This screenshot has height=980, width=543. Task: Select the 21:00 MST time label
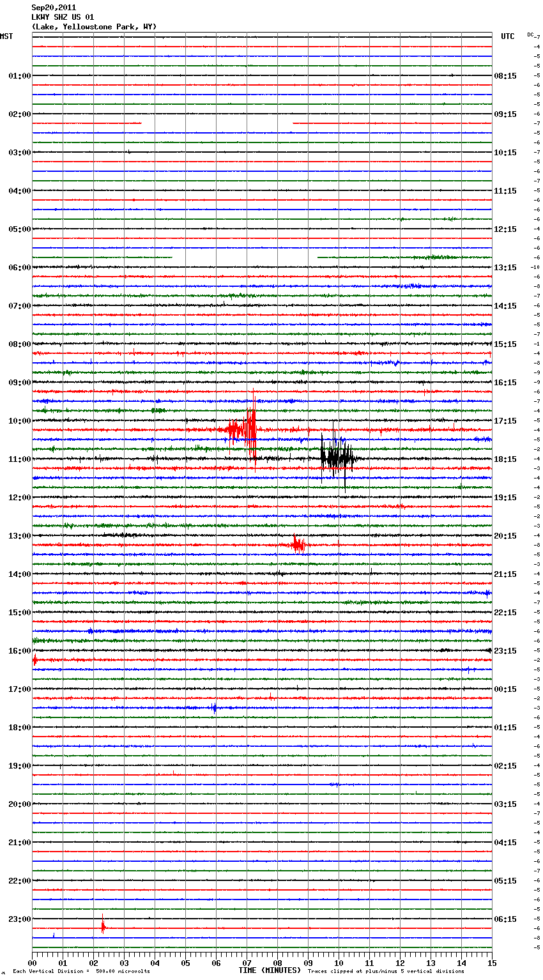coord(20,843)
